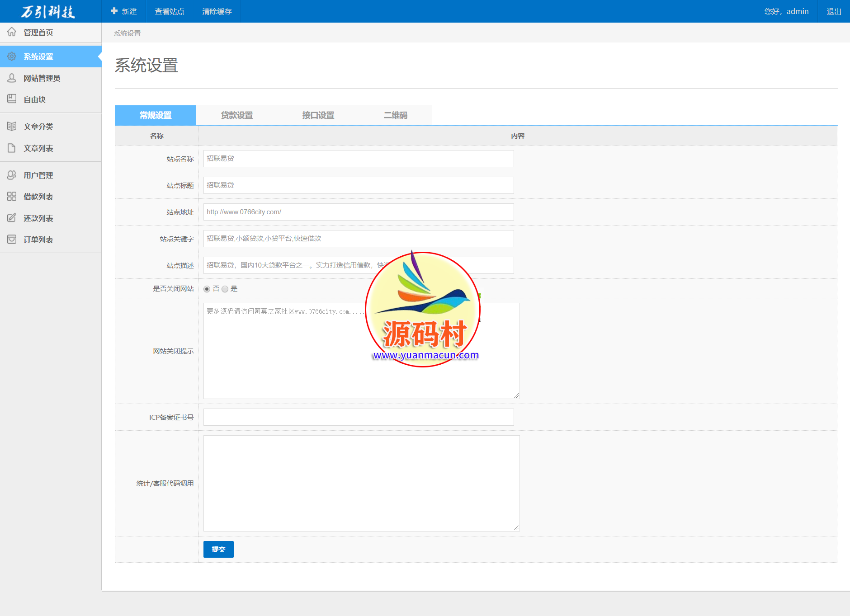Image resolution: width=850 pixels, height=616 pixels.
Task: Click the grid icon beside 借款列表
Action: [x=12, y=197]
